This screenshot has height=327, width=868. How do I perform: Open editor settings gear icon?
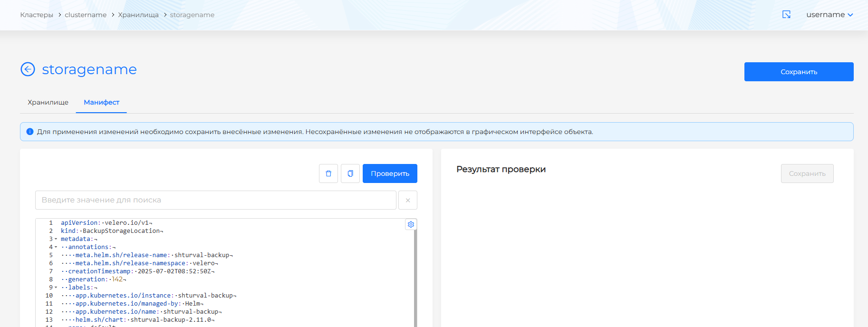coord(411,224)
